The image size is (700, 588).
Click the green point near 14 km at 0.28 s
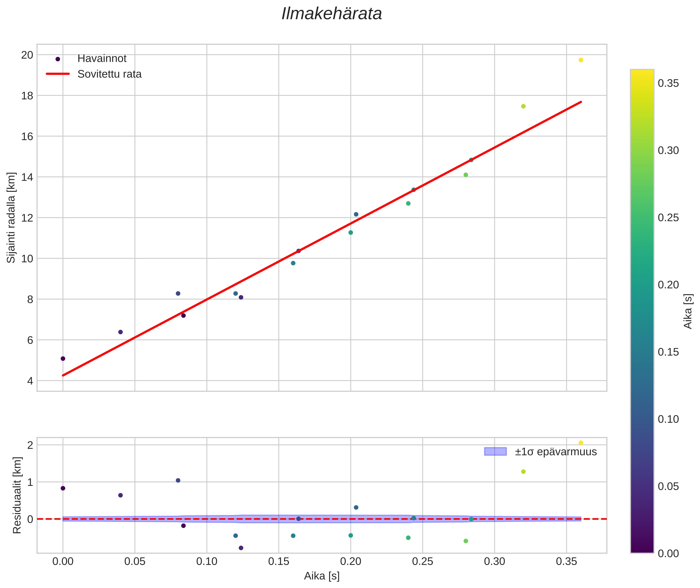(x=466, y=175)
